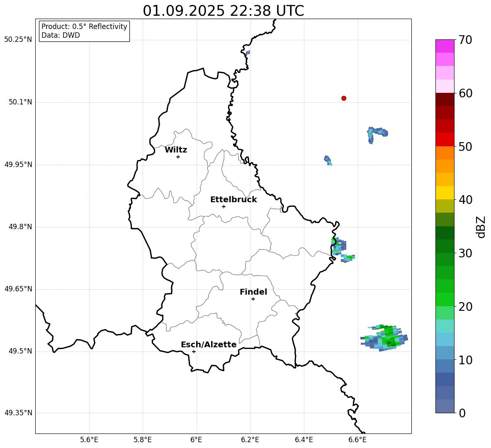Click the 6.2°E longitude label
This screenshot has width=491, height=448.
[x=250, y=440]
